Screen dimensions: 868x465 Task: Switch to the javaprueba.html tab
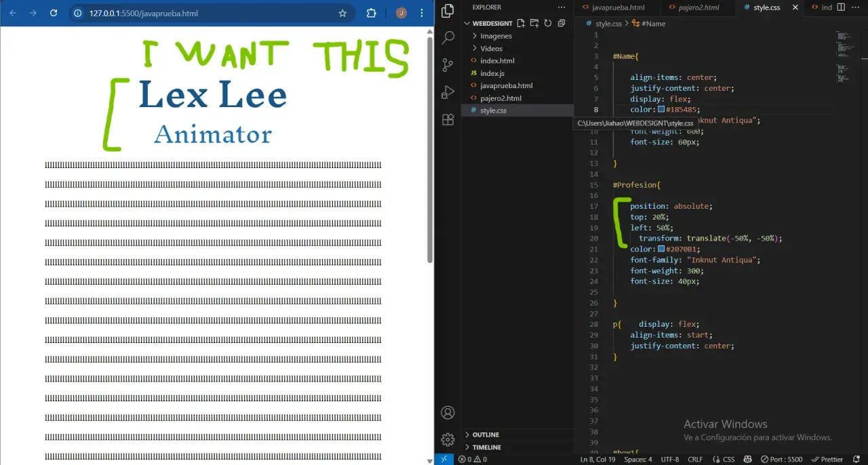point(617,7)
